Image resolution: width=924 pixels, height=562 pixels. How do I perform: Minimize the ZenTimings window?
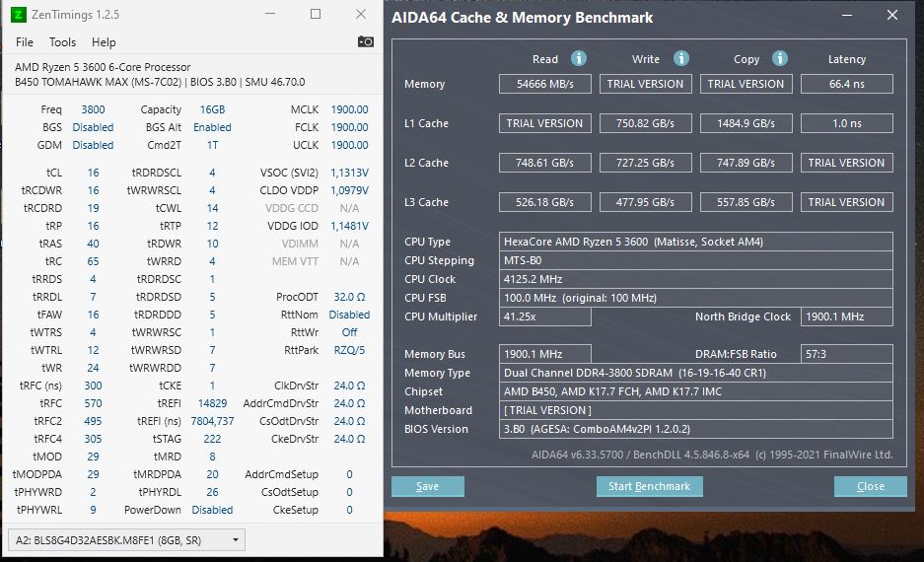270,14
